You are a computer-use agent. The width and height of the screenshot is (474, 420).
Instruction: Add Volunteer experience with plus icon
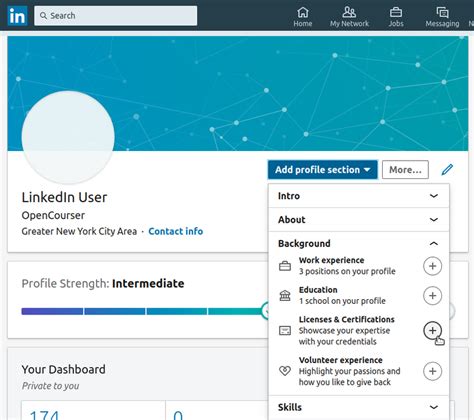tap(432, 371)
